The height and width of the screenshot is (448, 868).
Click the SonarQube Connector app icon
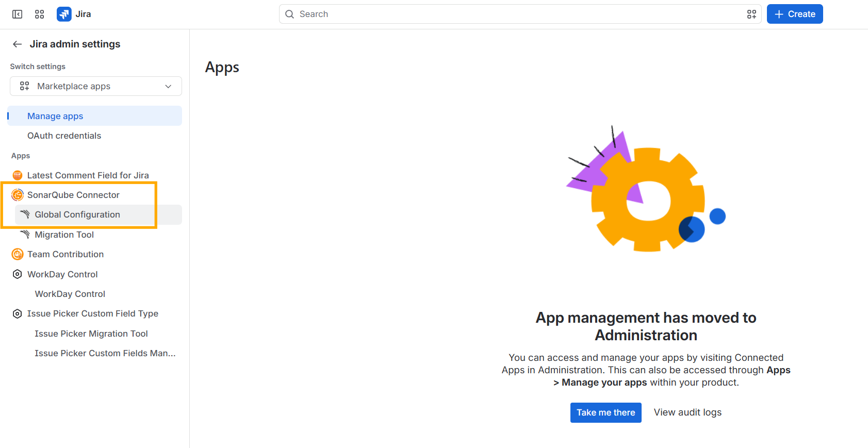point(18,195)
